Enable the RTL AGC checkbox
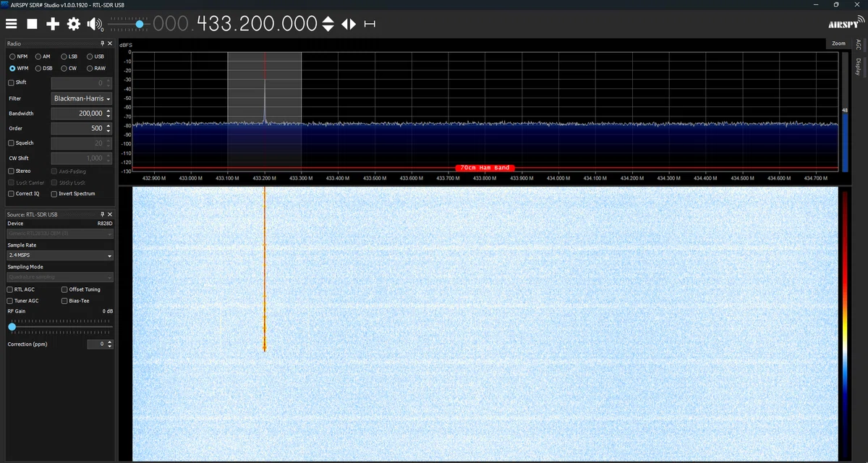This screenshot has width=868, height=463. point(9,289)
